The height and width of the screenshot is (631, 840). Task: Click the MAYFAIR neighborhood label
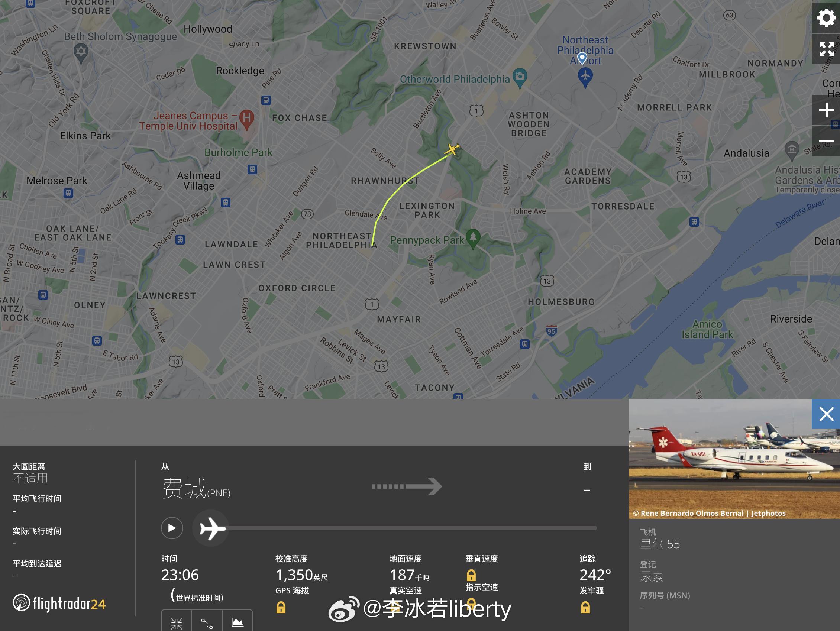(399, 319)
